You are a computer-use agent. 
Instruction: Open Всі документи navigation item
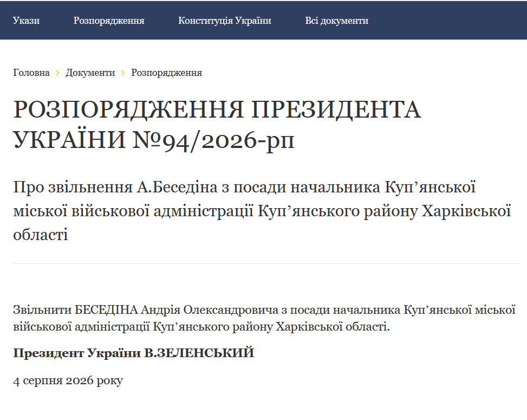[336, 21]
